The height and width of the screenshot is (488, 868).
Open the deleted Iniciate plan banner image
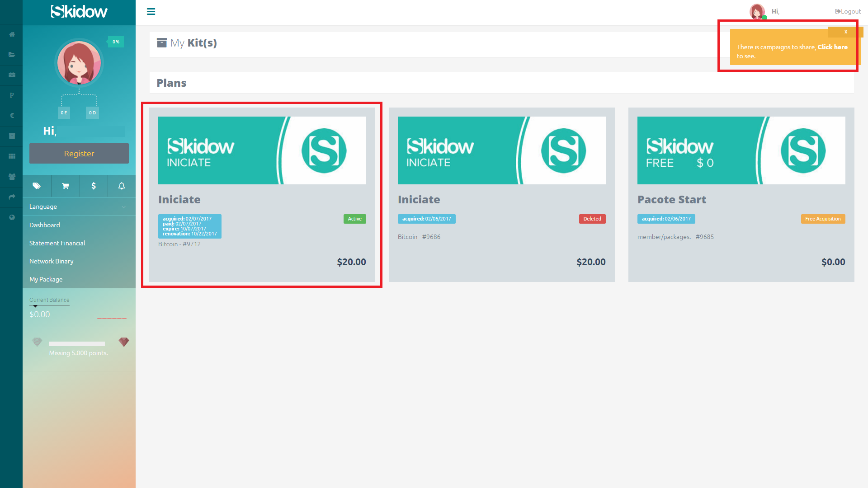502,150
